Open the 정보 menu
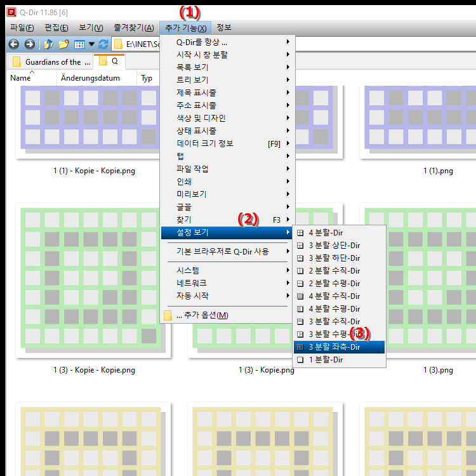 224,28
